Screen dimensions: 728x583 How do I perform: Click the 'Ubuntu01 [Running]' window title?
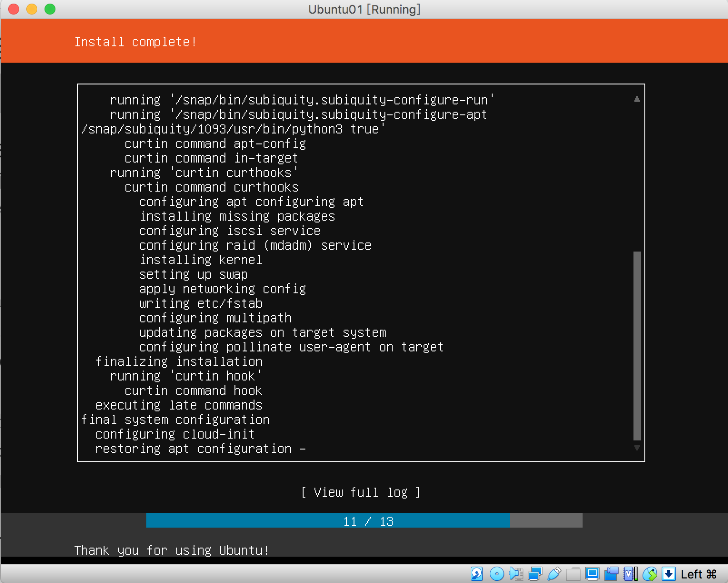coord(364,9)
